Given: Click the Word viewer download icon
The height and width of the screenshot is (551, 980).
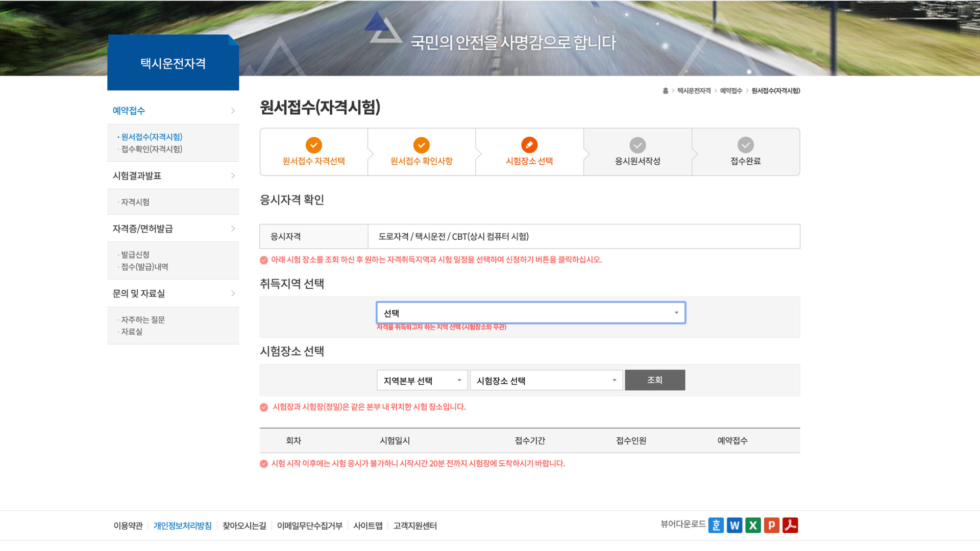Looking at the screenshot, I should coord(734,524).
